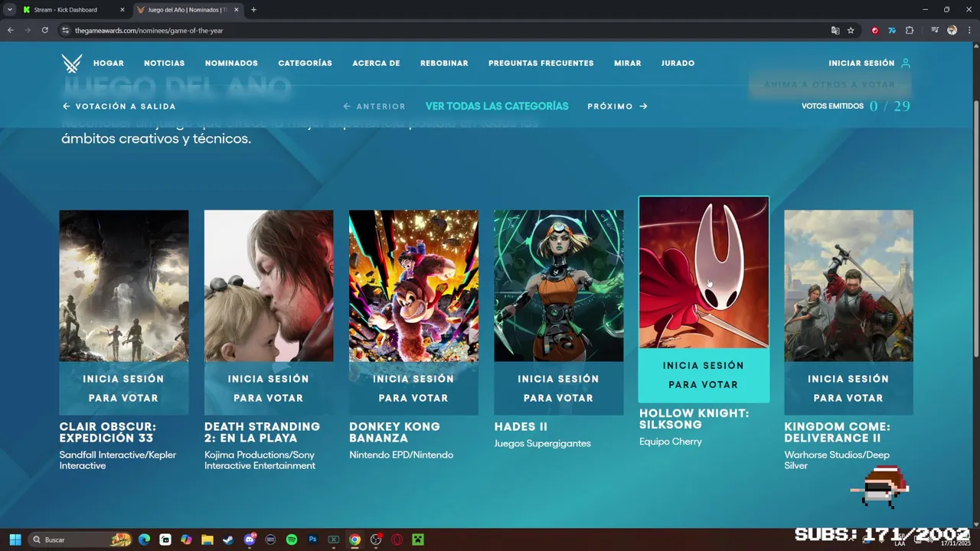Go to the Próximo category
The width and height of the screenshot is (980, 551).
pos(617,106)
